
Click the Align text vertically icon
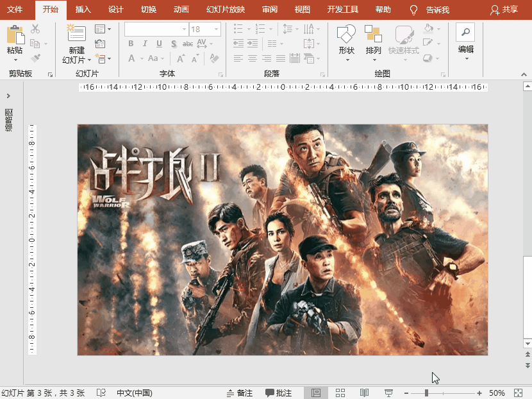point(308,44)
